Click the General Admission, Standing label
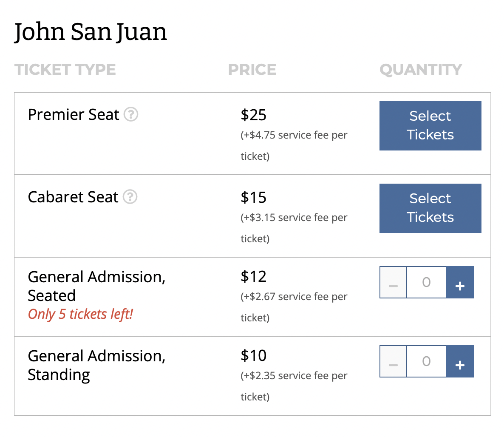This screenshot has width=504, height=437. 96,365
